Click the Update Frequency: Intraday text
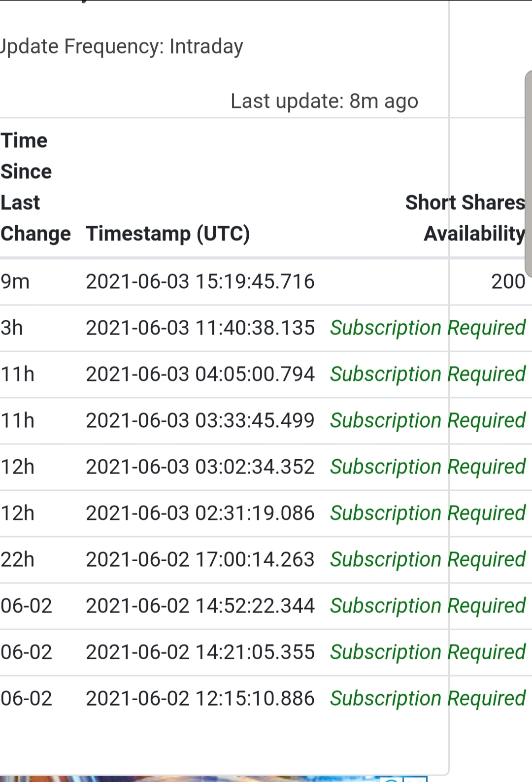Screen dimensions: 532x782 [121, 47]
